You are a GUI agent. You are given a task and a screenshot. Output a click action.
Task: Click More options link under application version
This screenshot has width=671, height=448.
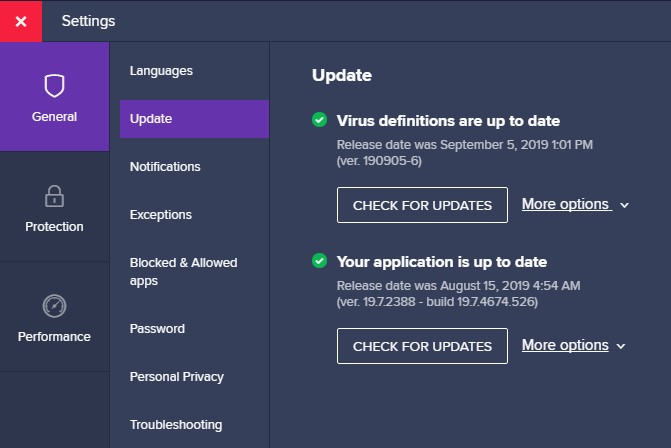pyautogui.click(x=565, y=345)
